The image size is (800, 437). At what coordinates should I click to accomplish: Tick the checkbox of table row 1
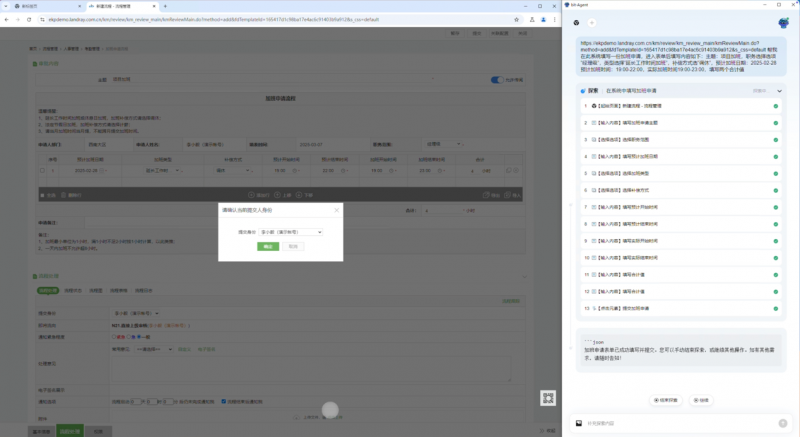(x=42, y=170)
